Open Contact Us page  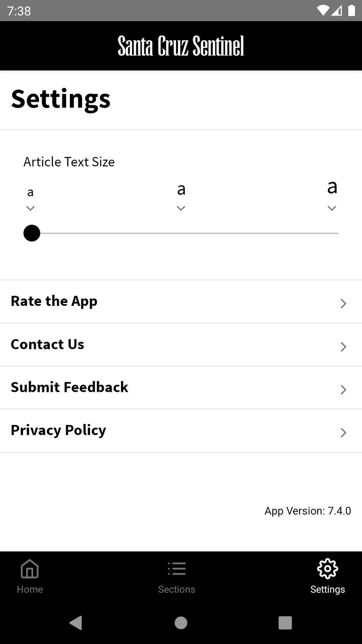[x=47, y=345]
